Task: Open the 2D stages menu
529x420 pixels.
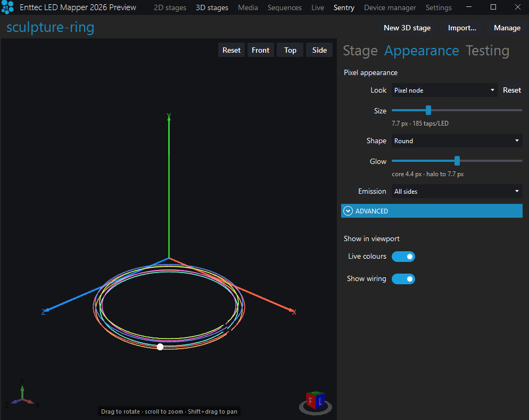Action: pyautogui.click(x=170, y=7)
